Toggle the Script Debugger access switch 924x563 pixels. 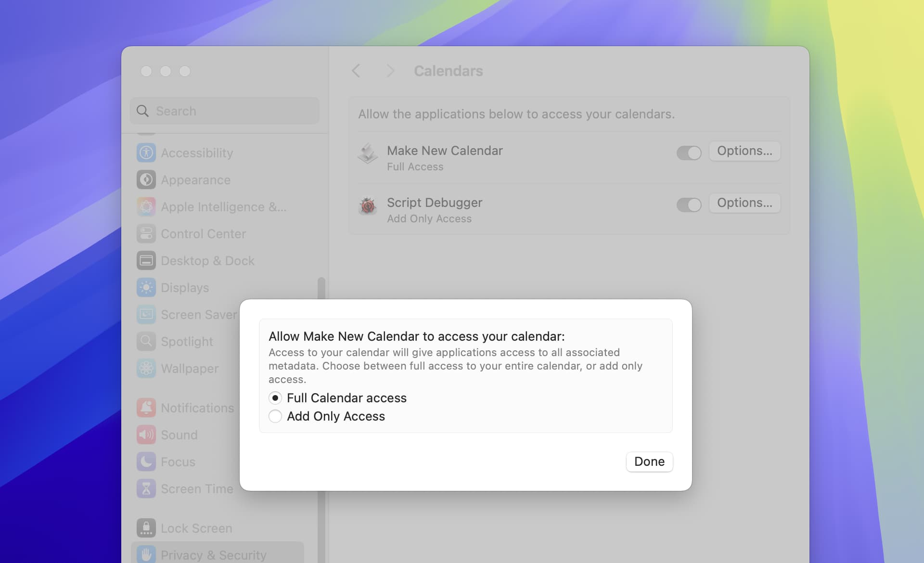coord(689,205)
